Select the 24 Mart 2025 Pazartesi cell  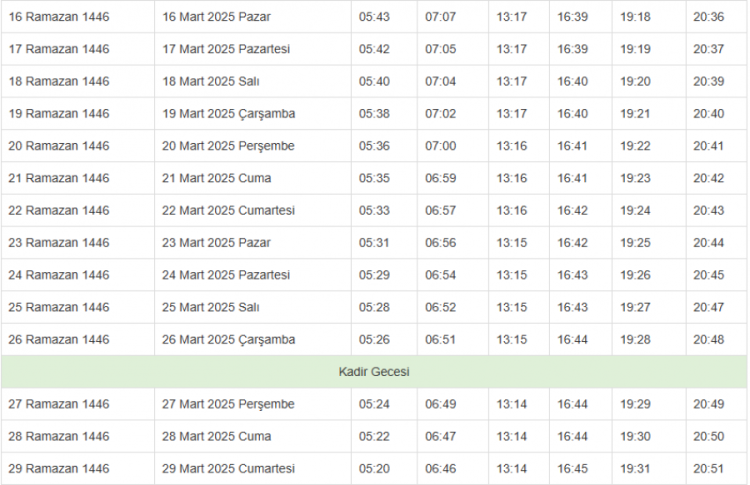[x=226, y=275]
